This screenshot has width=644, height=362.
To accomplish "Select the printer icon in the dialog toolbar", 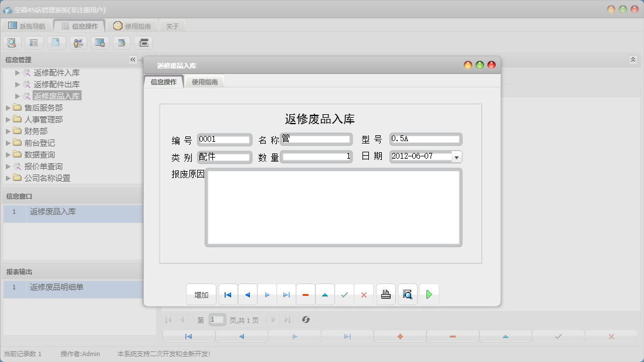I will (386, 294).
